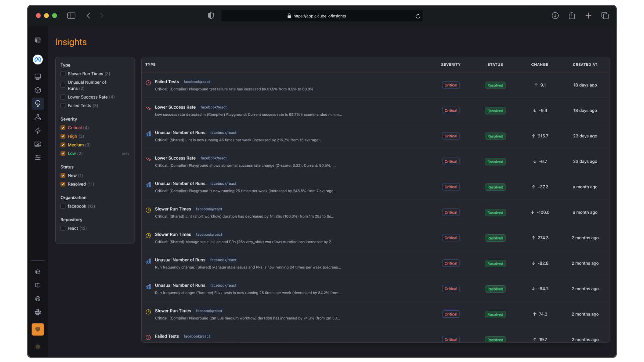Open the book documentation sidebar icon
Viewport: 644px width, 362px height.
38,285
